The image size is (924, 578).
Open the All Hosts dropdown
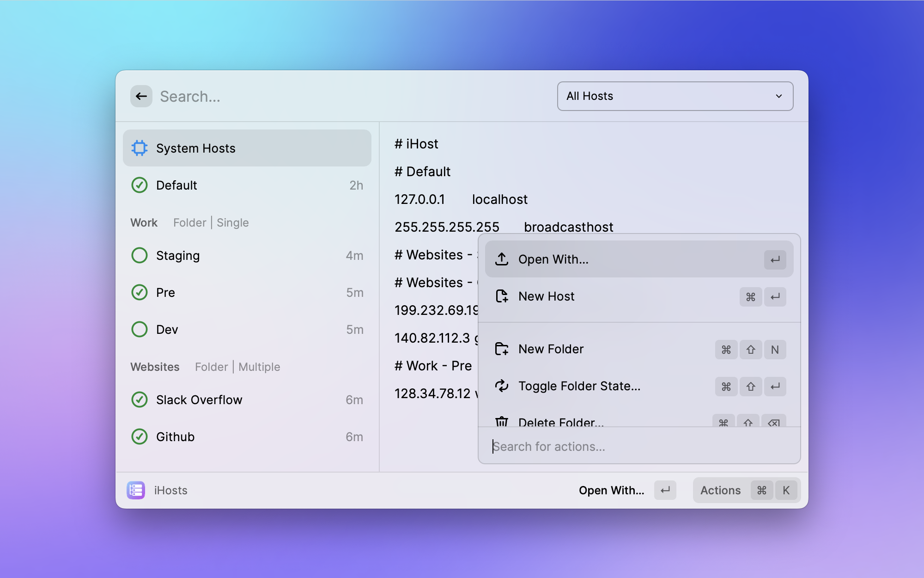pyautogui.click(x=675, y=96)
